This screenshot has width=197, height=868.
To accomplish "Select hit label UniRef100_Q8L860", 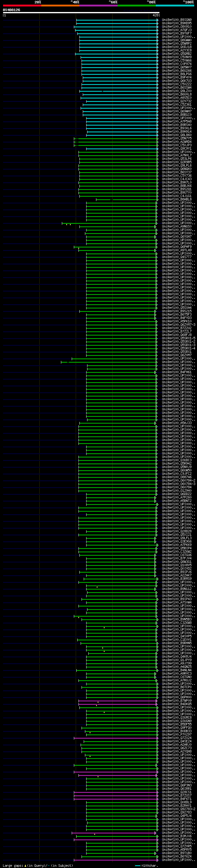I will point(177,135).
